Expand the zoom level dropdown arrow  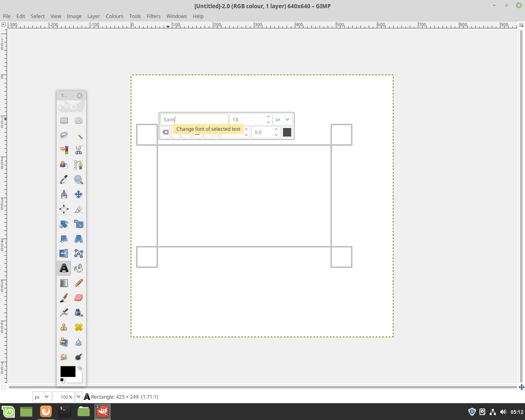pos(79,397)
